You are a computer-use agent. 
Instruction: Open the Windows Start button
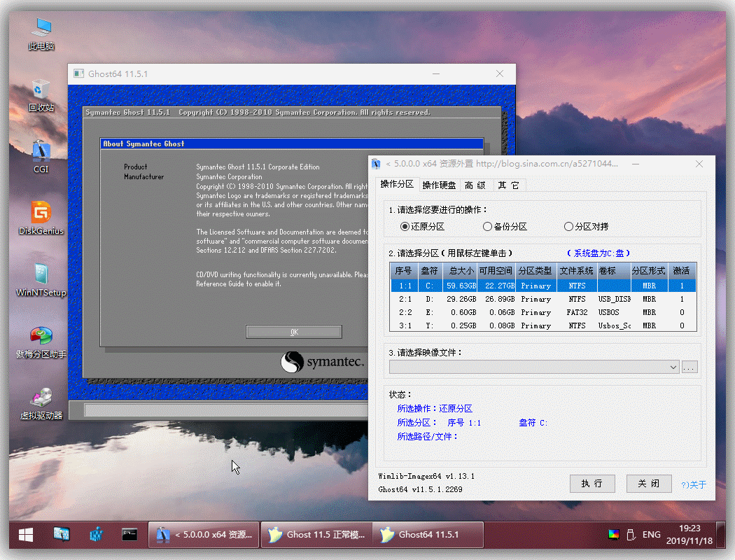click(27, 535)
